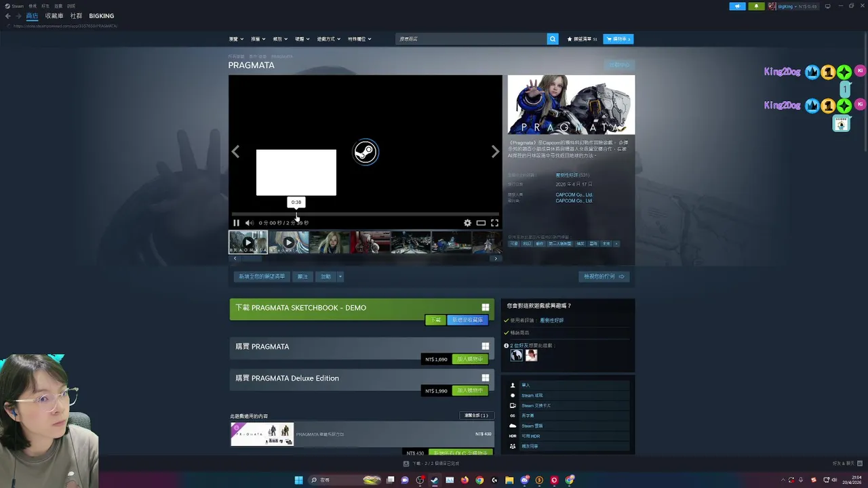Image resolution: width=868 pixels, height=488 pixels.
Task: Open Windows Start button on taskbar
Action: (x=298, y=480)
